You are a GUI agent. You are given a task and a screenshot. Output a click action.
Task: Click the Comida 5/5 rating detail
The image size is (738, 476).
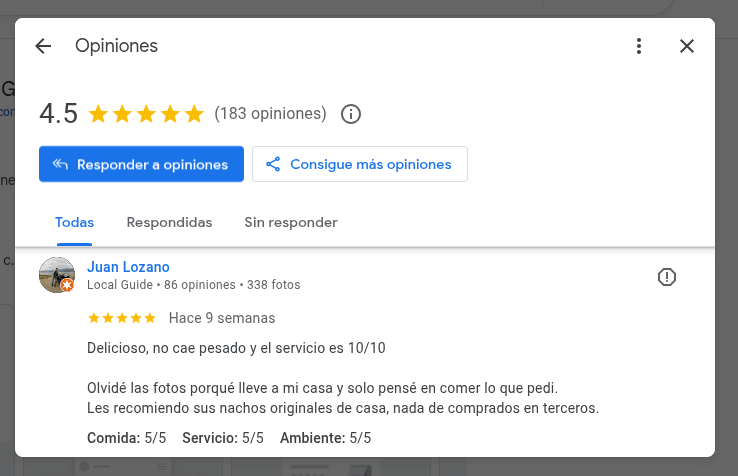pos(127,438)
